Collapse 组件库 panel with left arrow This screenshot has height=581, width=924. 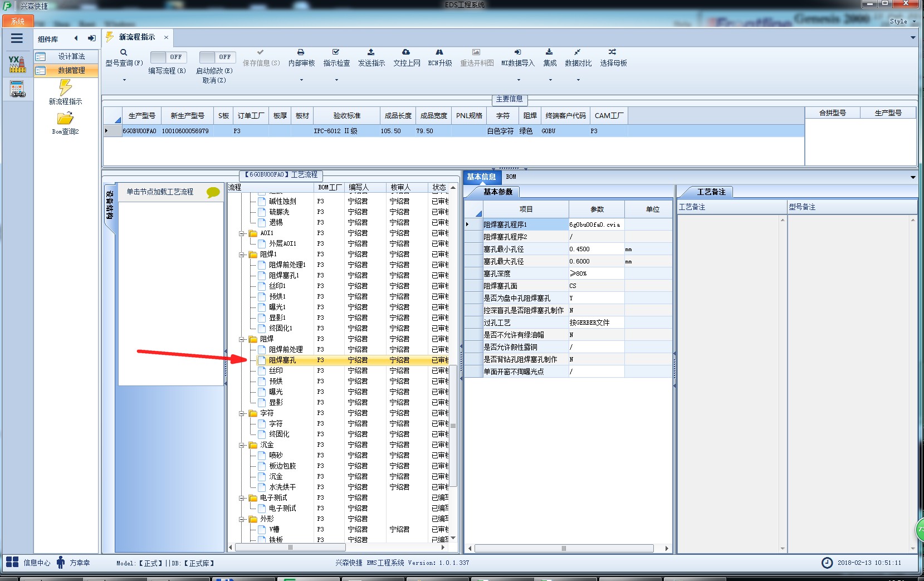76,38
